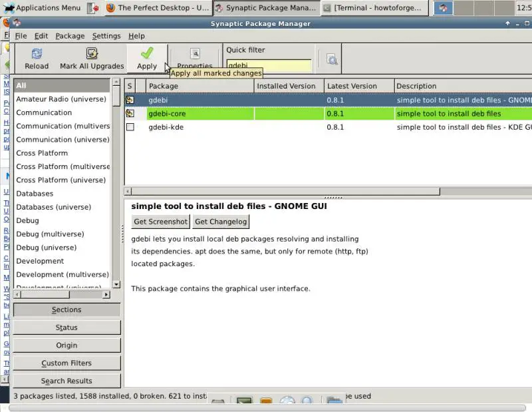Show Search Results view

point(67,381)
